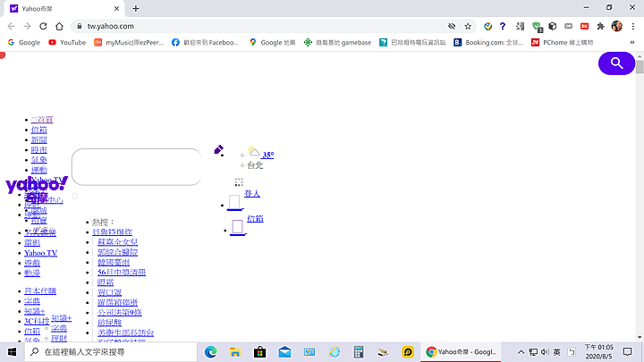Open Microsoft Store from taskbar
644x362 pixels.
tap(259, 352)
